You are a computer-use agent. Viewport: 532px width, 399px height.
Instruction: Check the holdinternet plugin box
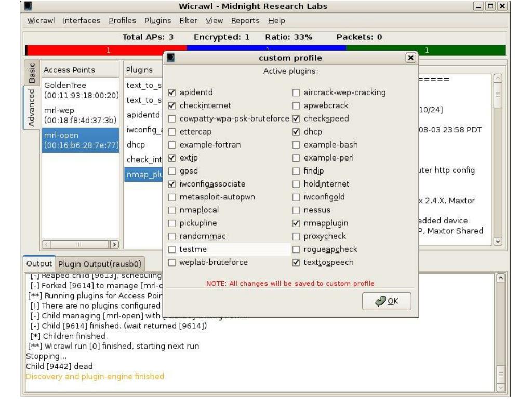coord(296,184)
